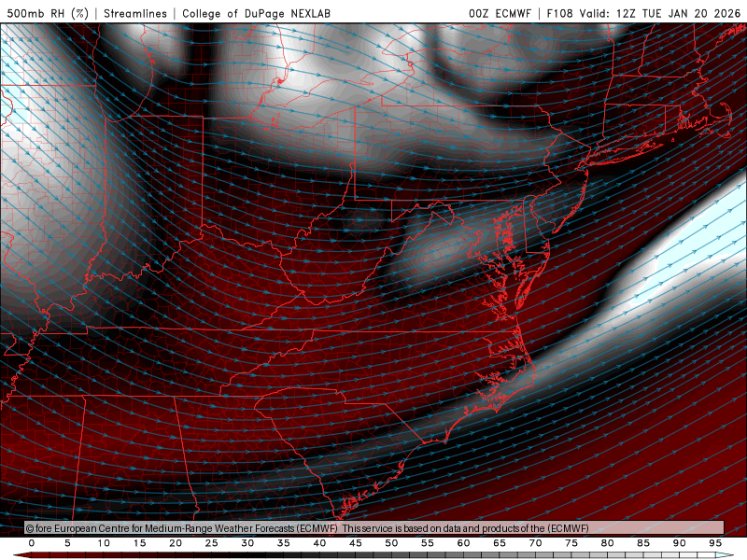Screen dimensions: 747x560
Task: Click the "65" legend number
Action: [x=500, y=543]
